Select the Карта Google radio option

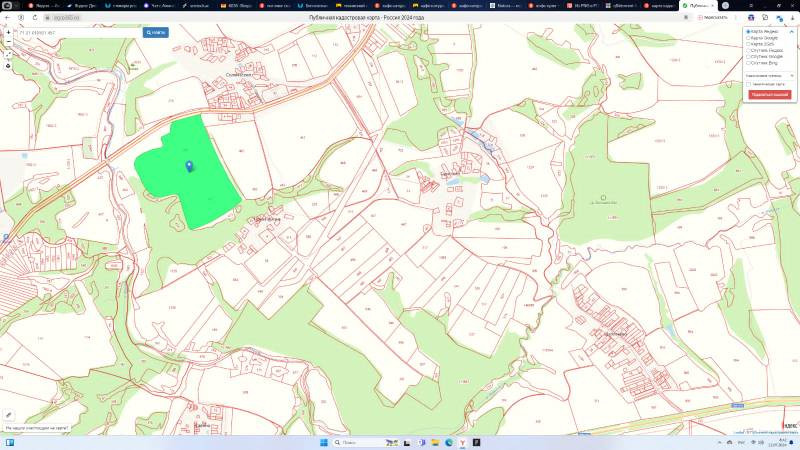749,38
